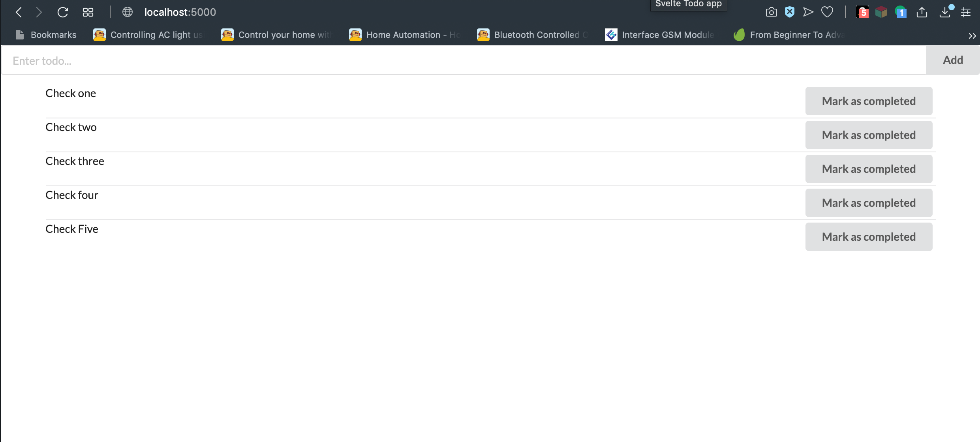Click the share upload icon

tap(922, 12)
